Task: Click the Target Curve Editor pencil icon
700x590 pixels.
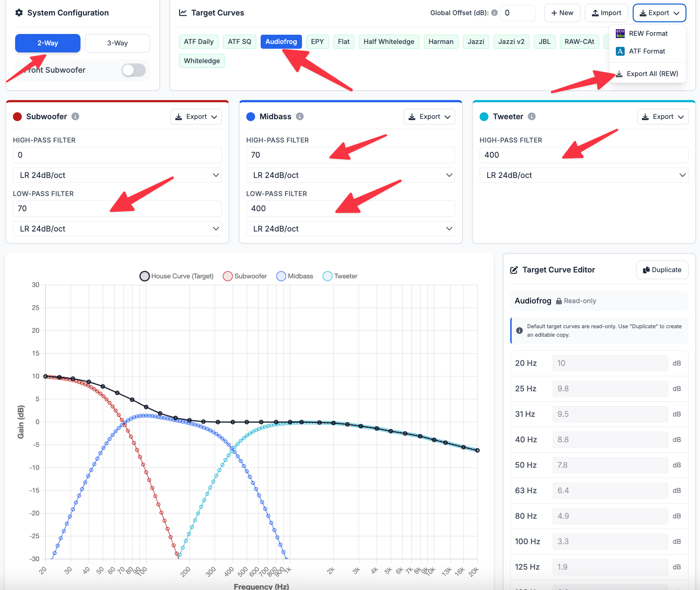Action: point(514,270)
